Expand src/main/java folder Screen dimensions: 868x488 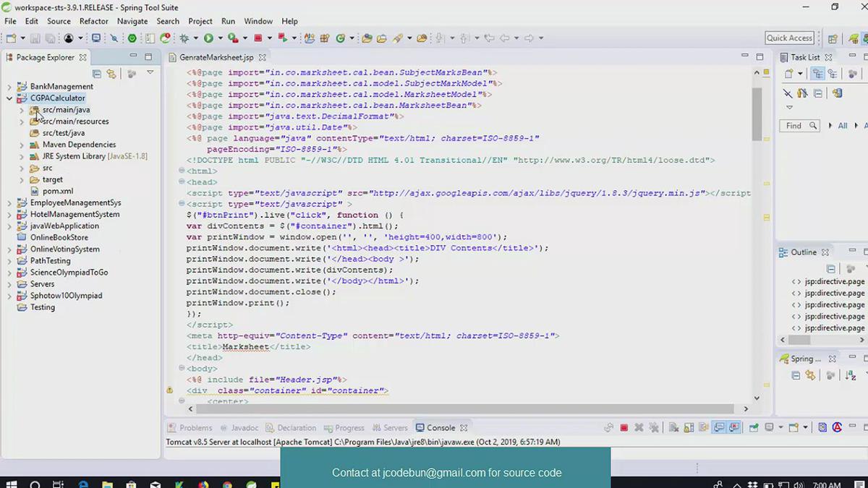[x=22, y=110]
